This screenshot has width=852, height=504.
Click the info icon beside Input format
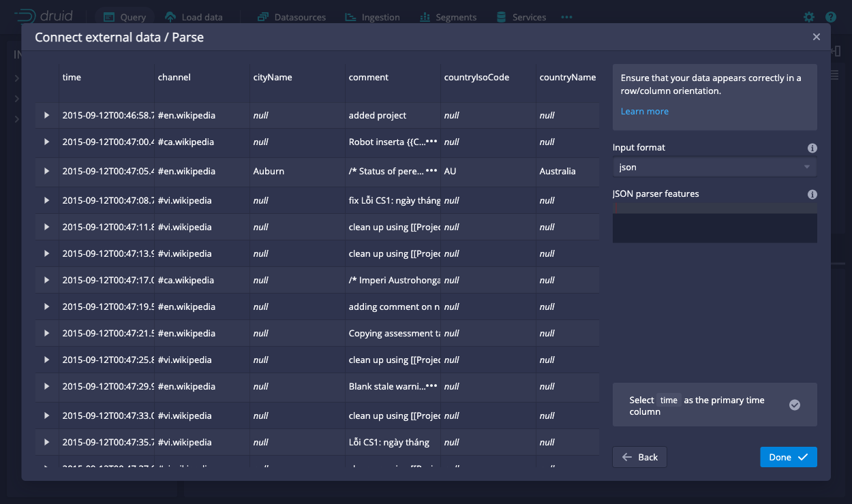[x=812, y=148]
